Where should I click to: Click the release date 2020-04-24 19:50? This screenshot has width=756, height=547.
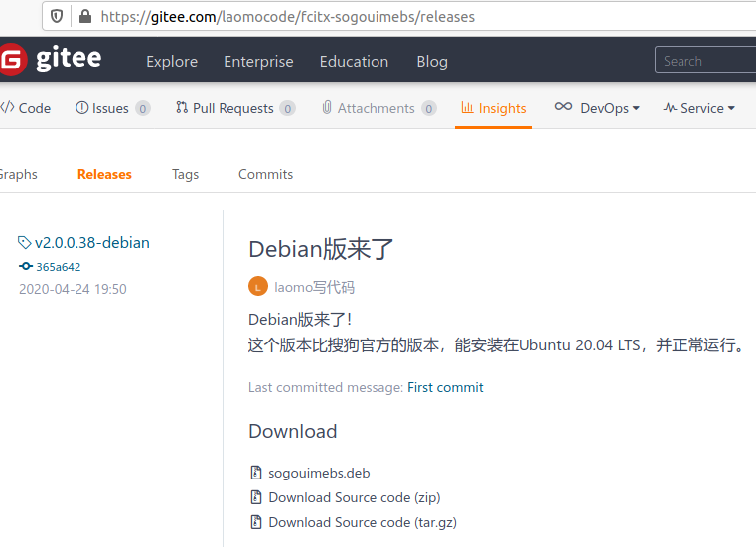click(73, 289)
